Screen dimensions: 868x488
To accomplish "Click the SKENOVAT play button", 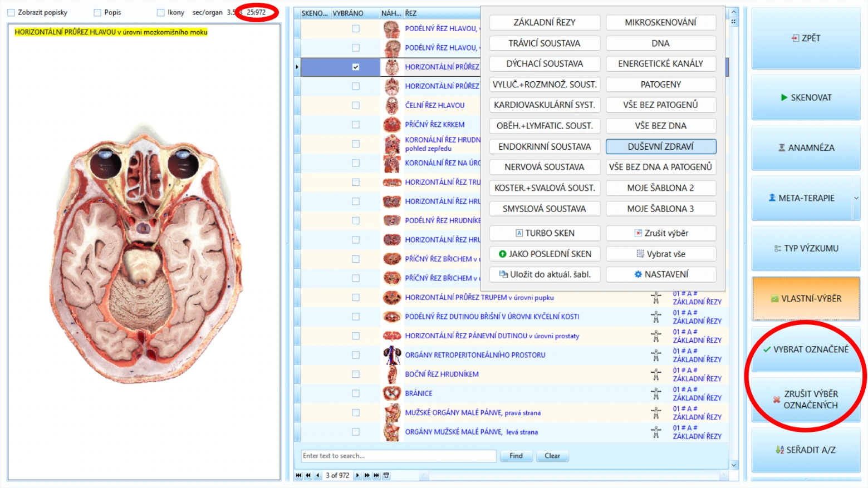I will [806, 97].
